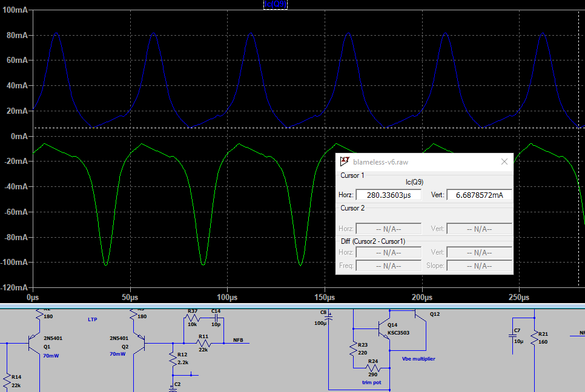The image size is (585, 392).
Task: Select the C7 capacitor symbol
Action: click(512, 336)
